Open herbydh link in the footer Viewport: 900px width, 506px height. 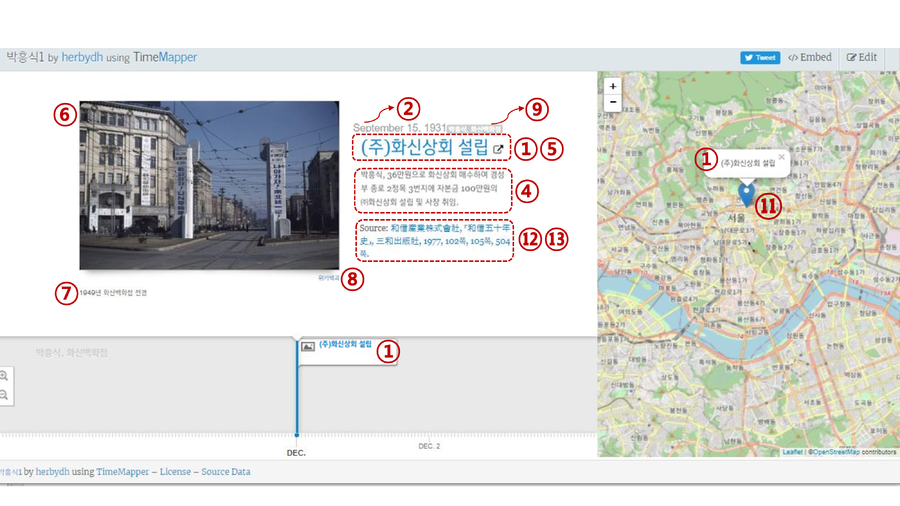point(52,472)
